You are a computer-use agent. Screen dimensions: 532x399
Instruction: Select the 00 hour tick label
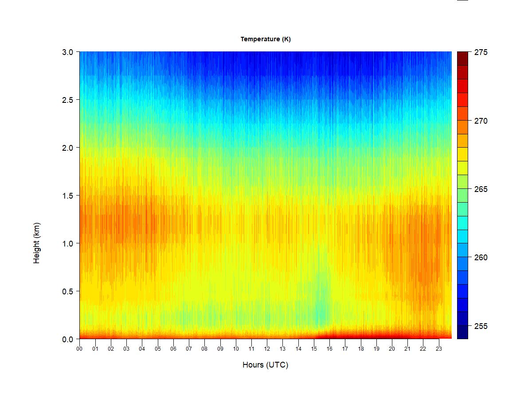point(80,349)
